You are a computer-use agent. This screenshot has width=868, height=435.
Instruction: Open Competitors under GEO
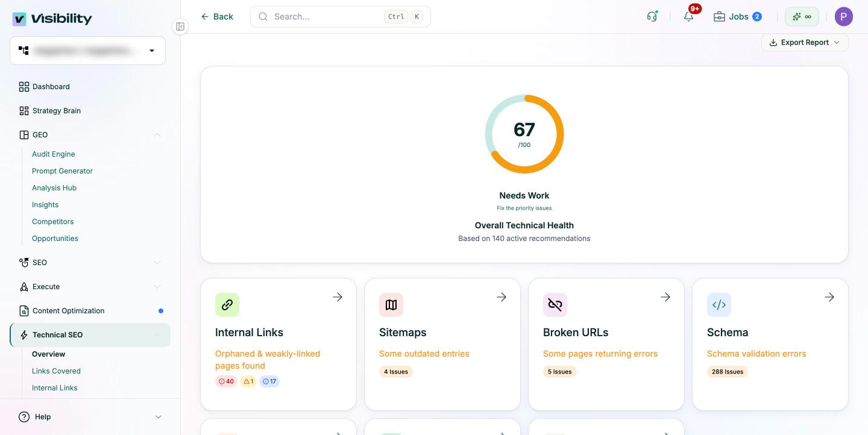tap(52, 222)
